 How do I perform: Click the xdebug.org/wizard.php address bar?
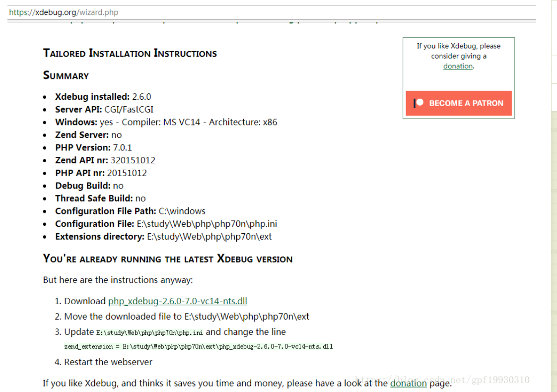pyautogui.click(x=272, y=12)
